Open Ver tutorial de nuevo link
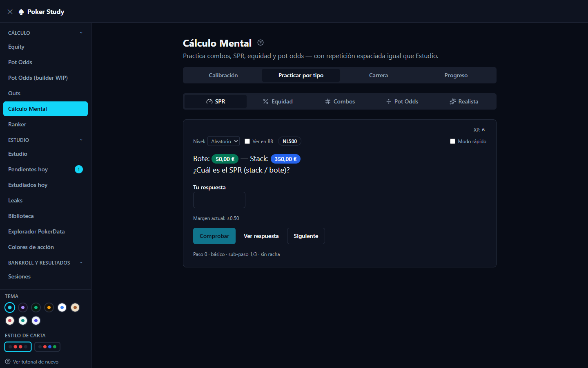 click(x=32, y=361)
